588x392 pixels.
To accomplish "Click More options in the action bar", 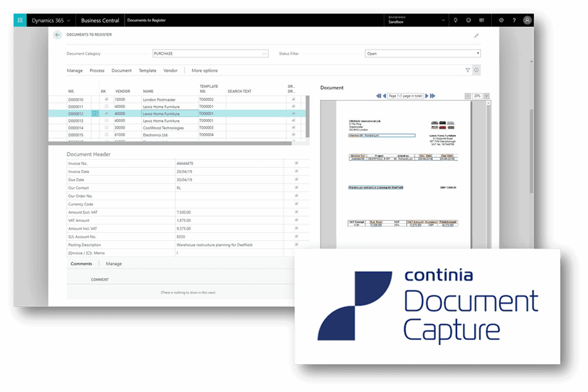I will [204, 71].
